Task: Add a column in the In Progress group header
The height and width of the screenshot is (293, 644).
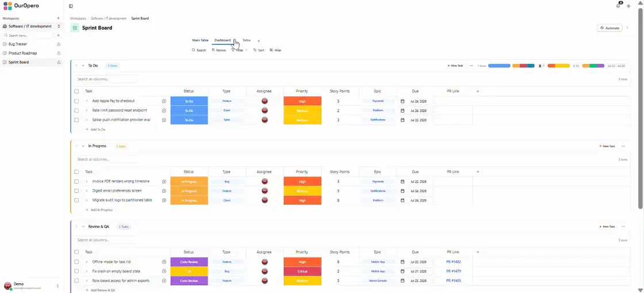Action: point(478,172)
